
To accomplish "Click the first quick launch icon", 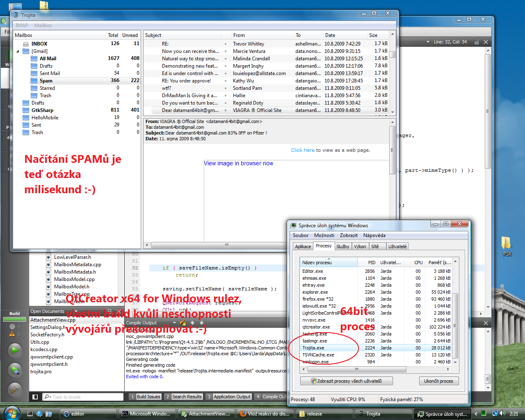I will (30, 413).
